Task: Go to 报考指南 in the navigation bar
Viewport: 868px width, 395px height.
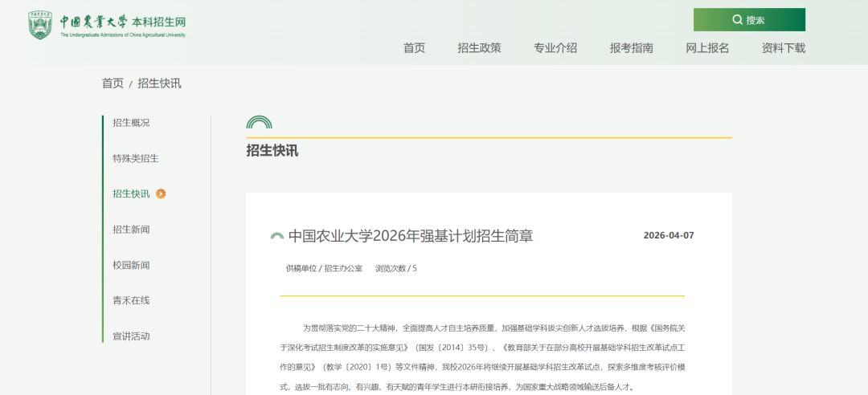Action: (631, 48)
